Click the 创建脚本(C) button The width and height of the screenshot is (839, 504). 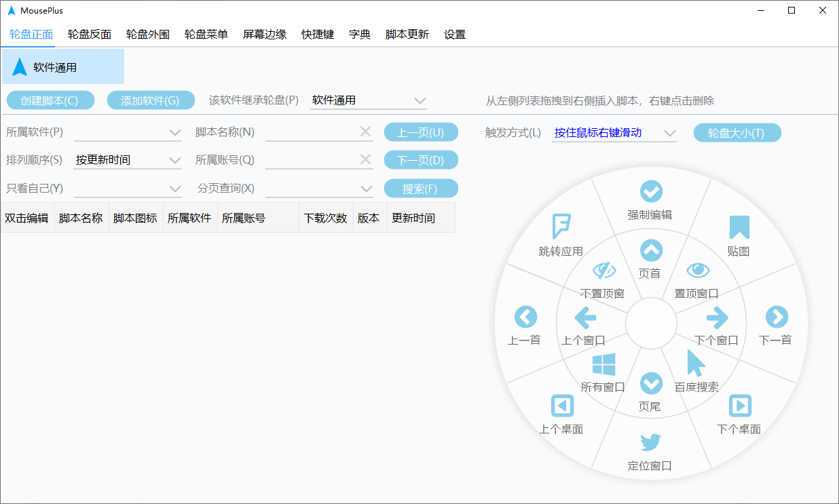(x=50, y=100)
